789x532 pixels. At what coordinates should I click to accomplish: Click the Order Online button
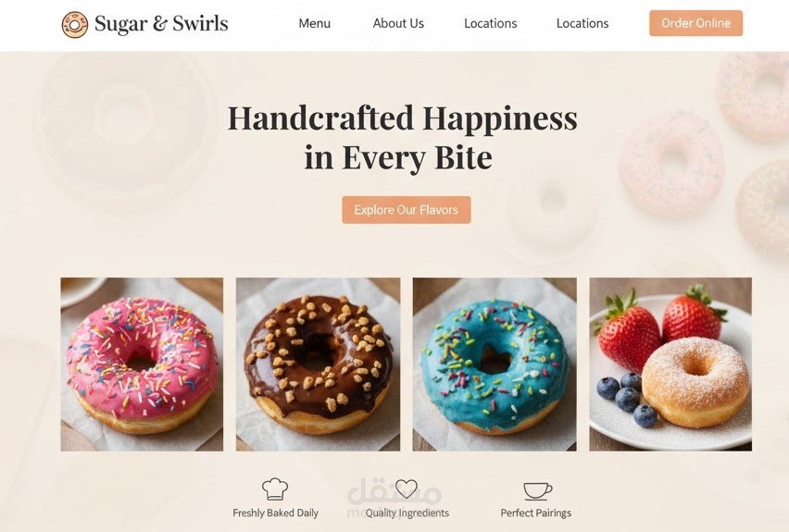695,23
